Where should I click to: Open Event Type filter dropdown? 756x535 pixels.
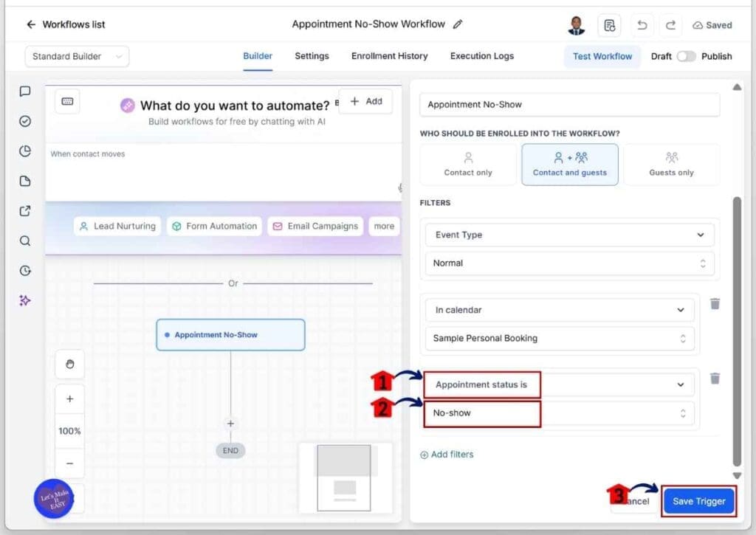569,235
